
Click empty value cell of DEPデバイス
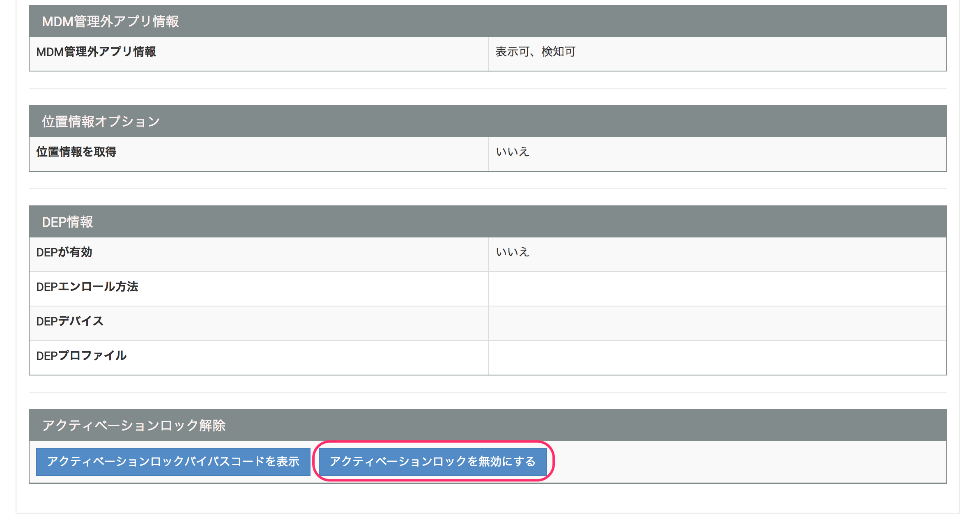717,323
